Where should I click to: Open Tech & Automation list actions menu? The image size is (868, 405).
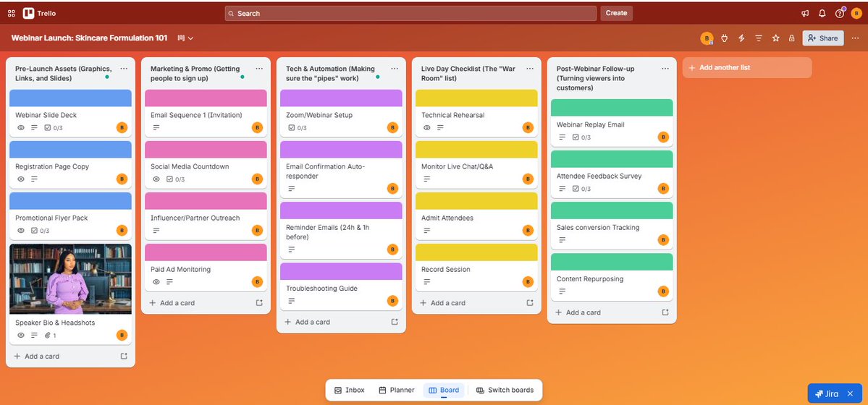pyautogui.click(x=395, y=69)
